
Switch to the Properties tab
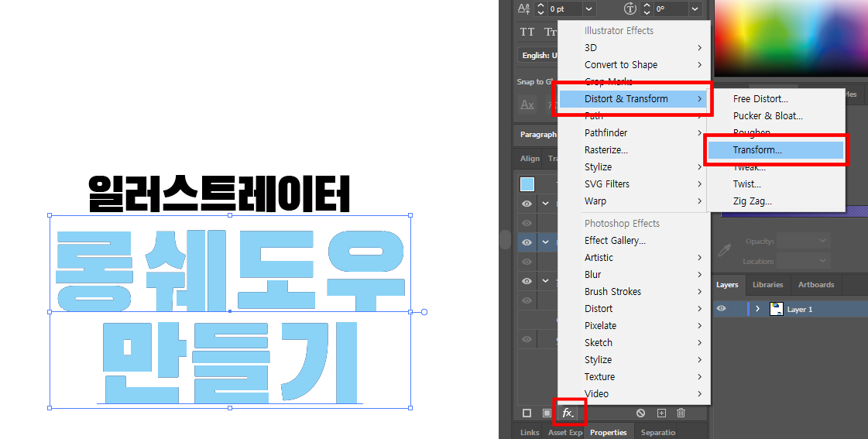[x=609, y=432]
